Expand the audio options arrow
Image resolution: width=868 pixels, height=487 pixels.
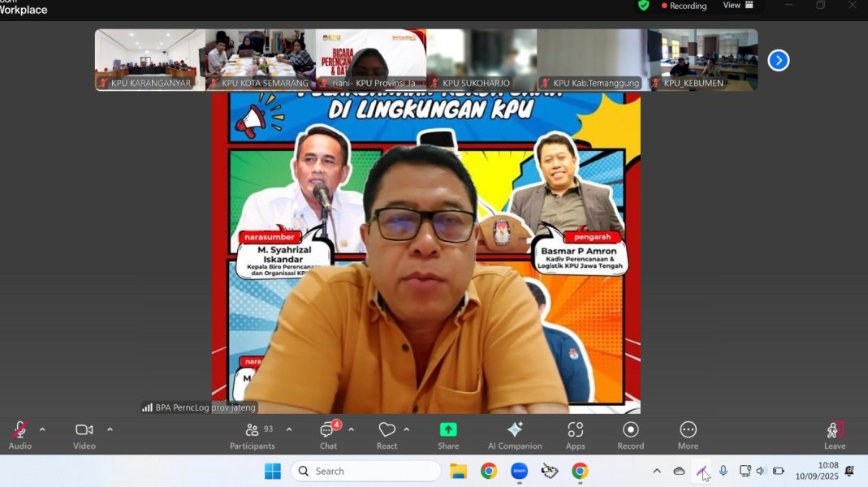click(x=42, y=429)
